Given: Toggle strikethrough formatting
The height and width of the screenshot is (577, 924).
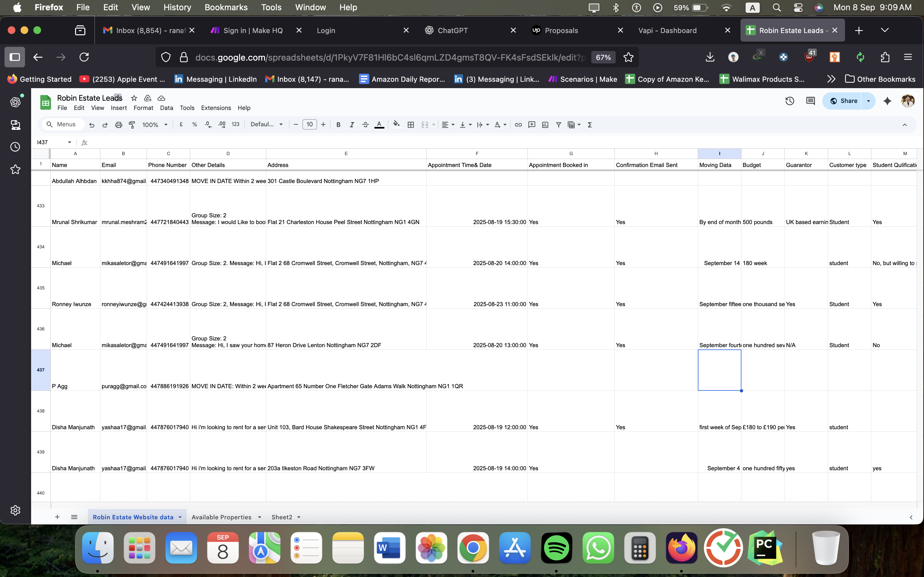Looking at the screenshot, I should pyautogui.click(x=365, y=124).
